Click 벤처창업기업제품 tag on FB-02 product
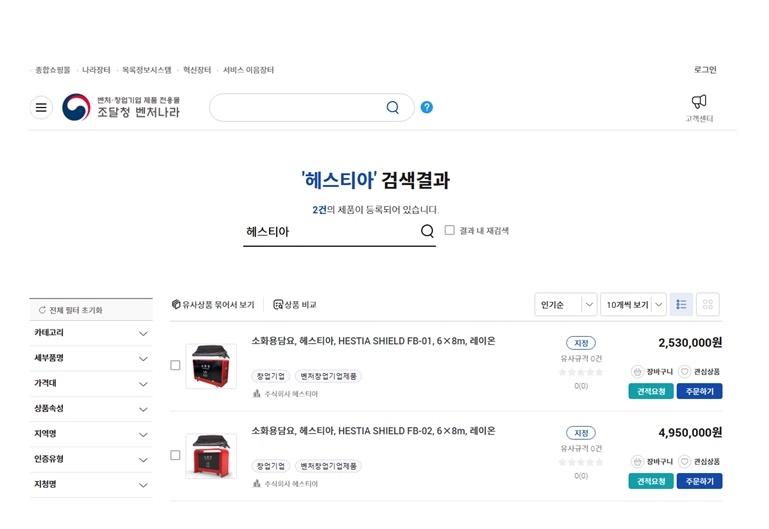This screenshot has width=769, height=529. click(x=328, y=466)
